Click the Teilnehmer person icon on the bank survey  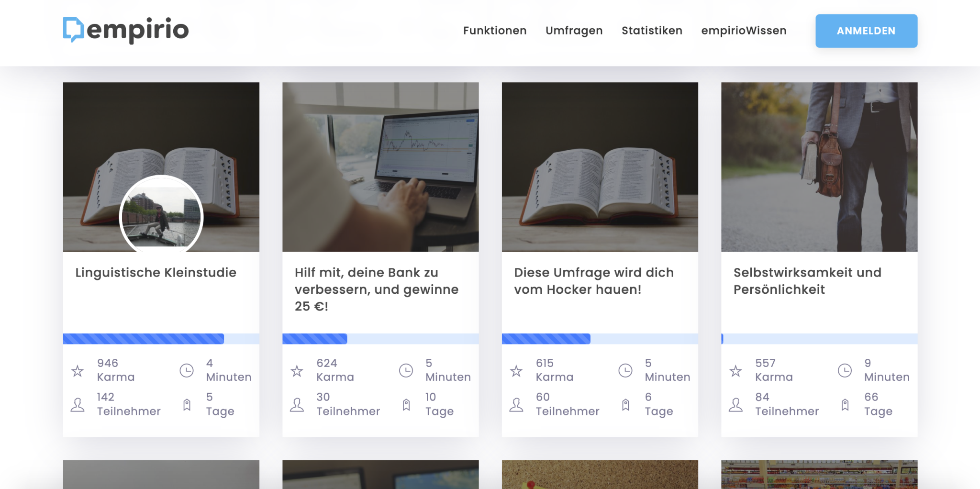click(x=297, y=404)
